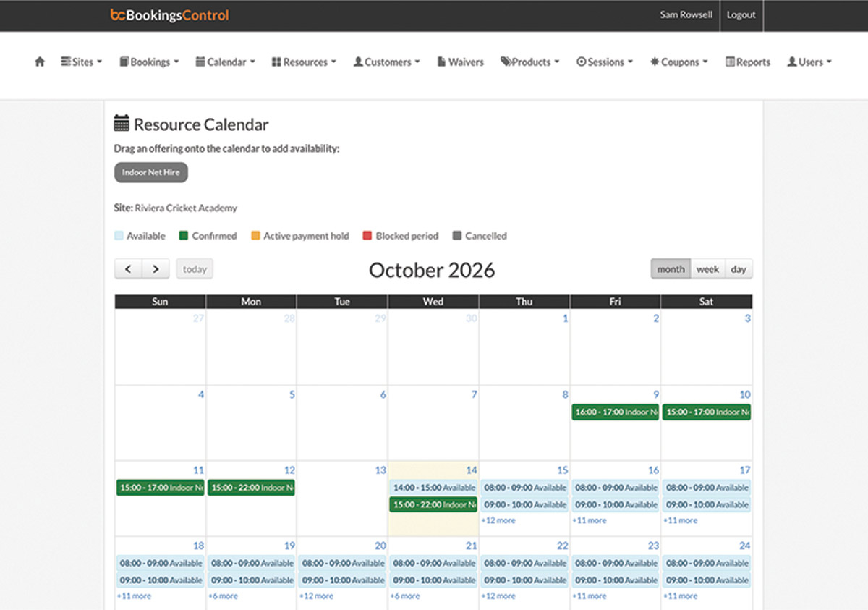
Task: Open Sunday 11th 15:00 - 17:00 booking
Action: click(160, 488)
